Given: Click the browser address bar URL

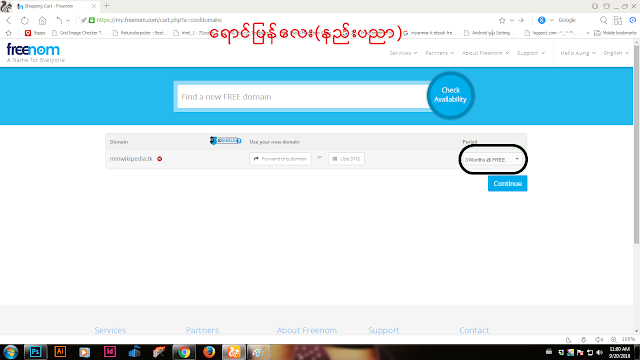Looking at the screenshot, I should click(x=159, y=20).
